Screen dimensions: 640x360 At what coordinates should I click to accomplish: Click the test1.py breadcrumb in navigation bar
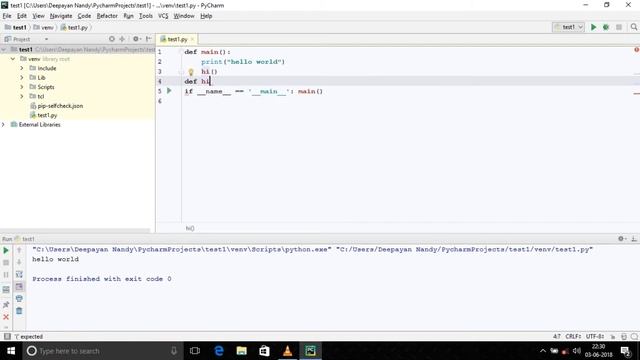(x=74, y=27)
